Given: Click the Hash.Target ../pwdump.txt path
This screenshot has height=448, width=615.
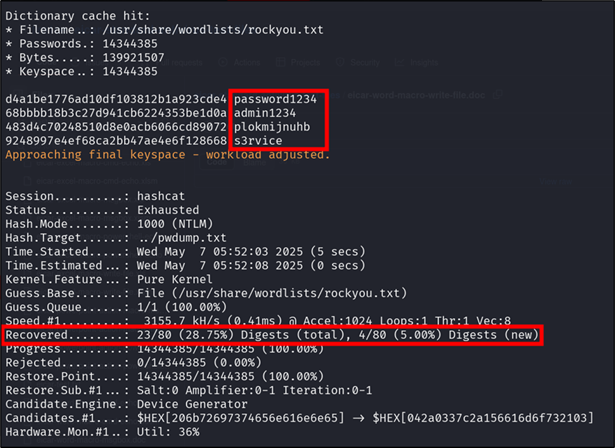Looking at the screenshot, I should (182, 238).
